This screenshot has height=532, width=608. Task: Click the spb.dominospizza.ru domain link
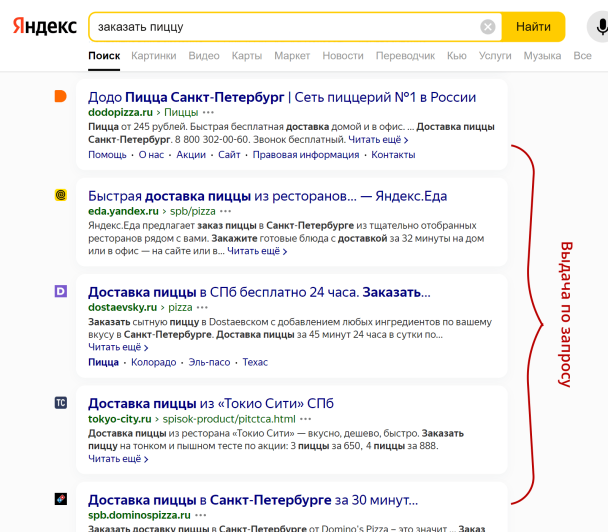point(139,515)
